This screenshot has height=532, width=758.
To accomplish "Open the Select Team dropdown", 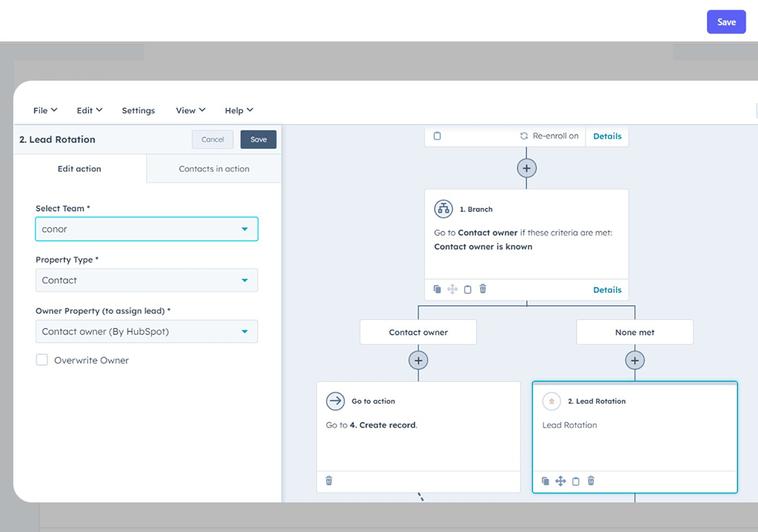I will pos(147,229).
